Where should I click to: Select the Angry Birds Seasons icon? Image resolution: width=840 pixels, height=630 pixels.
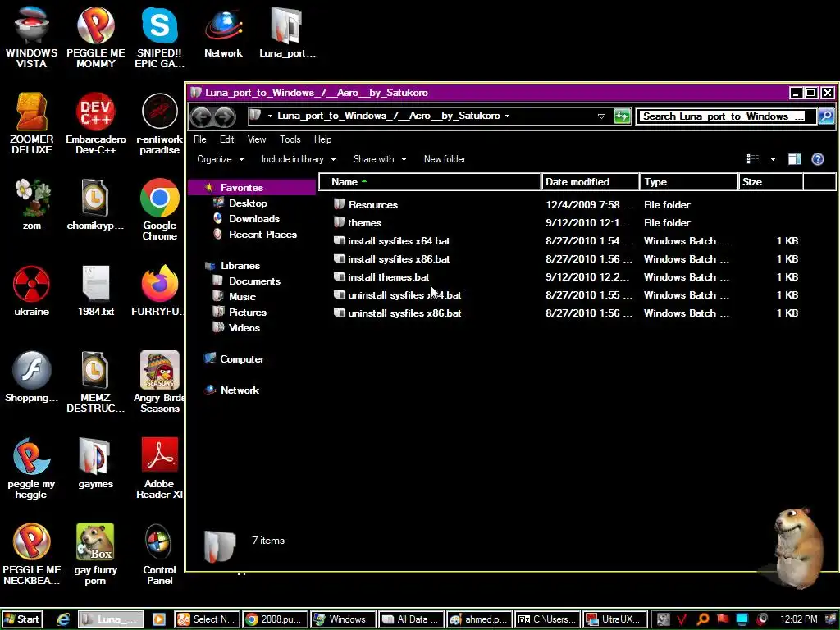160,382
